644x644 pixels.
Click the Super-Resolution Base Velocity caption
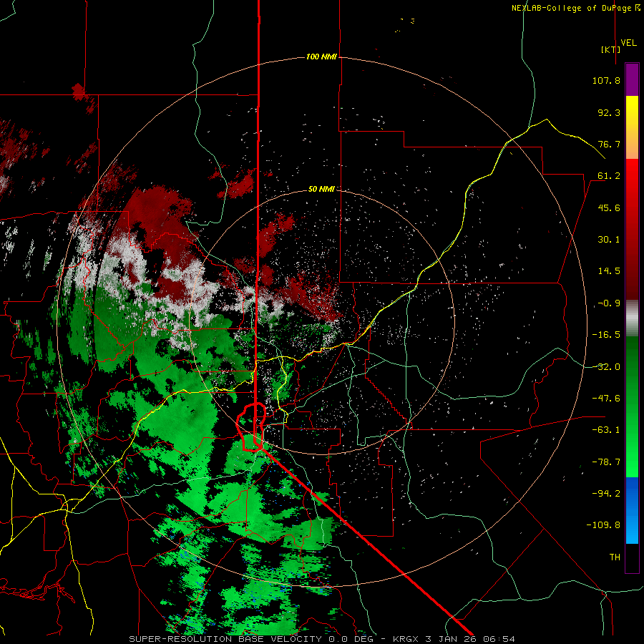point(321,639)
